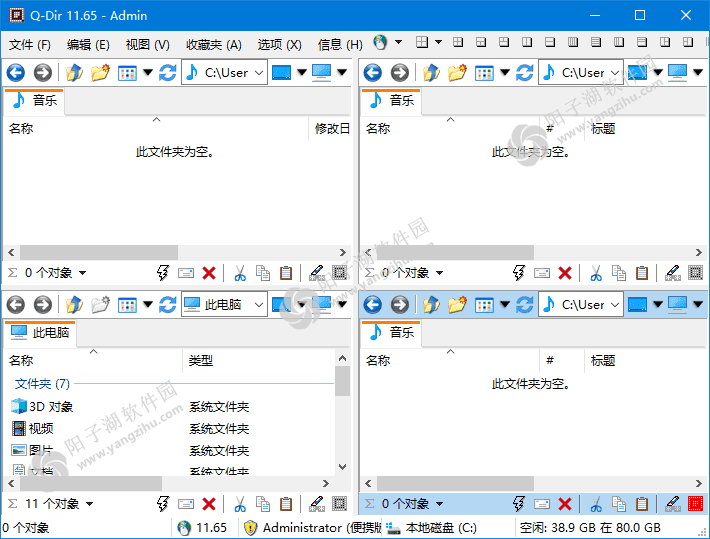Sort by 名称 column in top-left pane
The image size is (710, 539).
coord(21,129)
